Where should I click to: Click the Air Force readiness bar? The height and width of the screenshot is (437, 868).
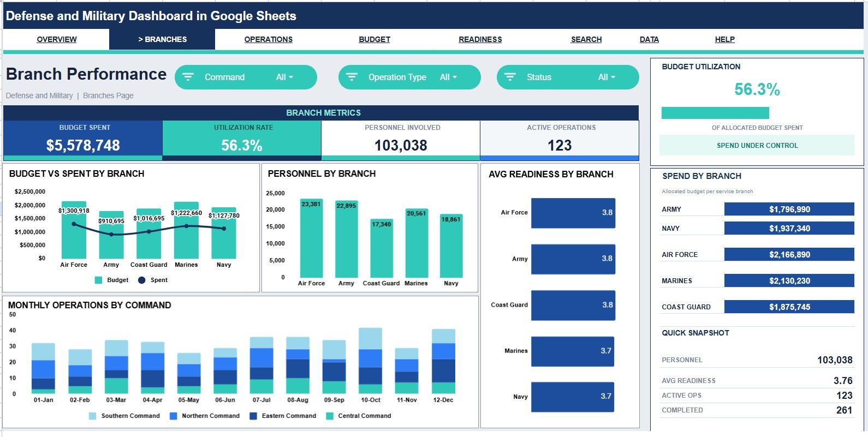tap(573, 213)
